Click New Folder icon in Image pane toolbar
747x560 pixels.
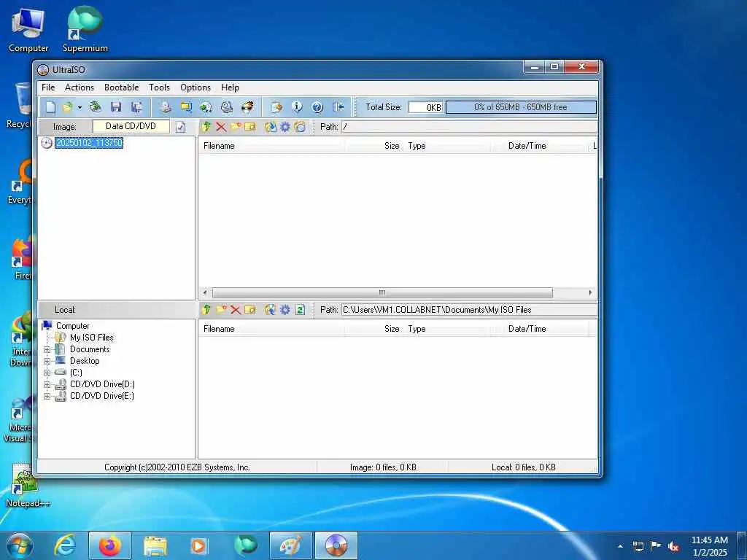(236, 127)
